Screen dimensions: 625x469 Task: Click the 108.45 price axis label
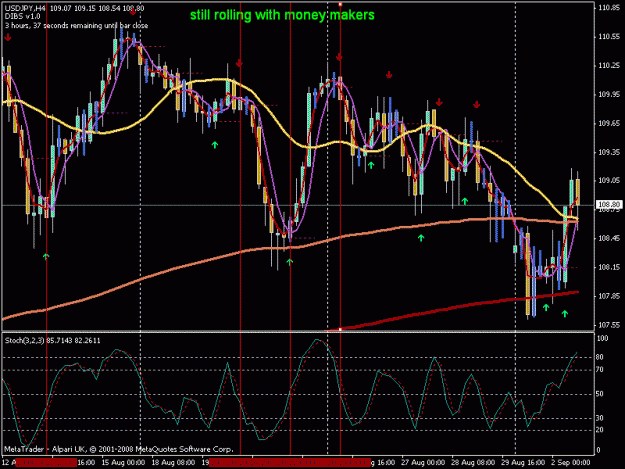click(x=609, y=239)
